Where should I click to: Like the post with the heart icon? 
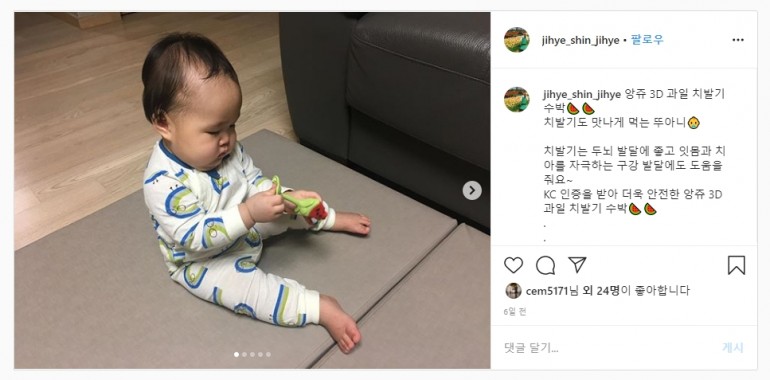click(x=513, y=265)
